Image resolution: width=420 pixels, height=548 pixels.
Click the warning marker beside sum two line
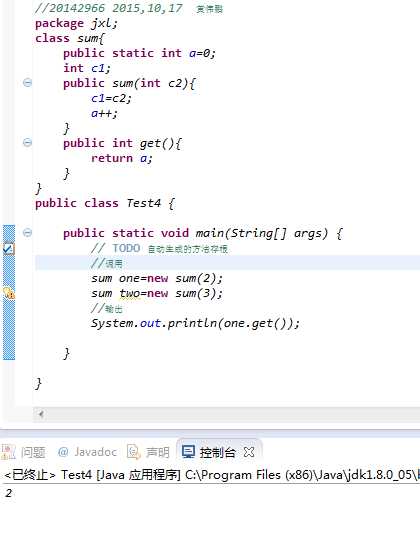[9, 293]
